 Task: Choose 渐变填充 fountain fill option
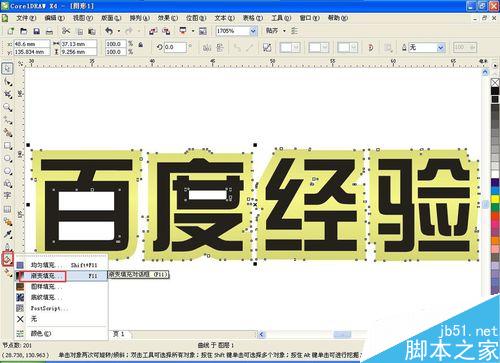point(61,276)
